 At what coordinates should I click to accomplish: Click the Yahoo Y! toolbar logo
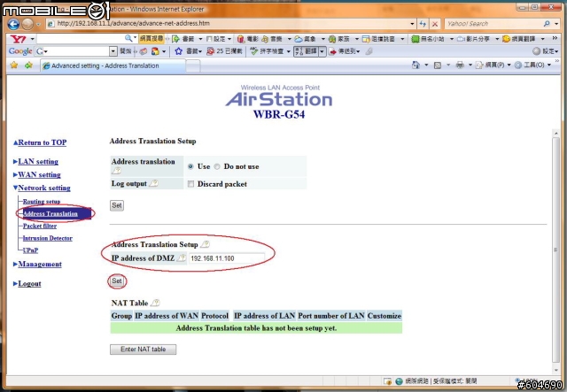(18, 38)
